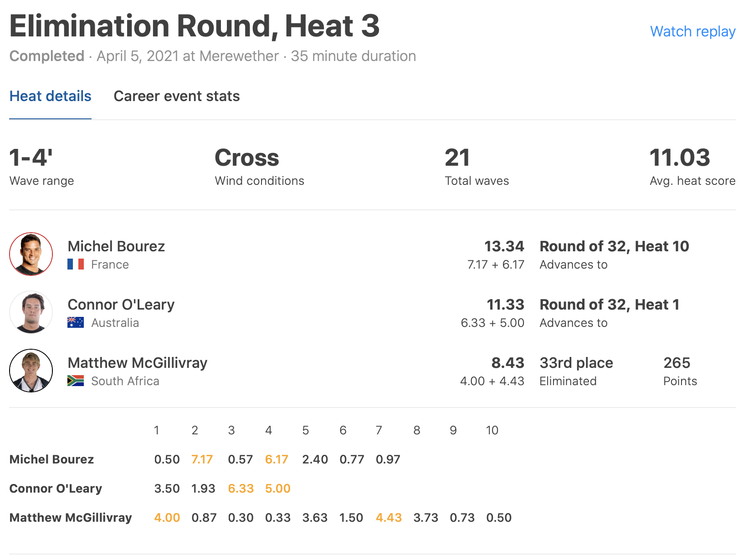
Task: Click the 33rd place result text
Action: pyautogui.click(x=576, y=363)
